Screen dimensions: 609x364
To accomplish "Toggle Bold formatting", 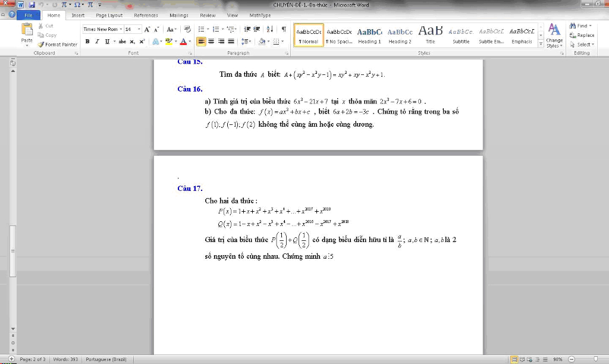I will point(87,42).
